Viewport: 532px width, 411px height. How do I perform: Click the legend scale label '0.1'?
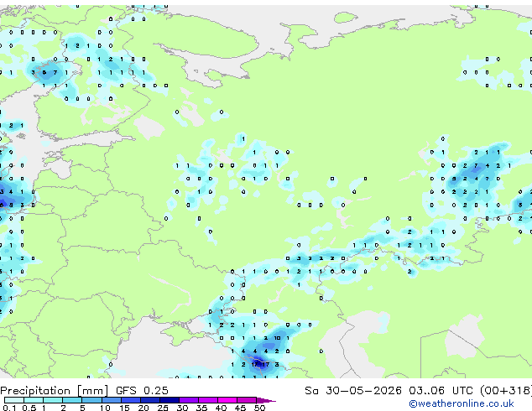(9, 408)
